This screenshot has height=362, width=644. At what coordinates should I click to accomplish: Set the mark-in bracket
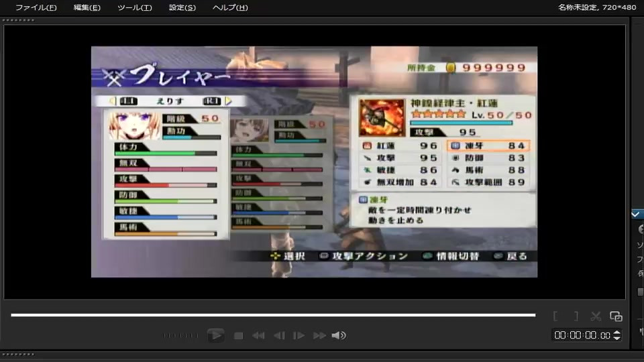click(555, 316)
